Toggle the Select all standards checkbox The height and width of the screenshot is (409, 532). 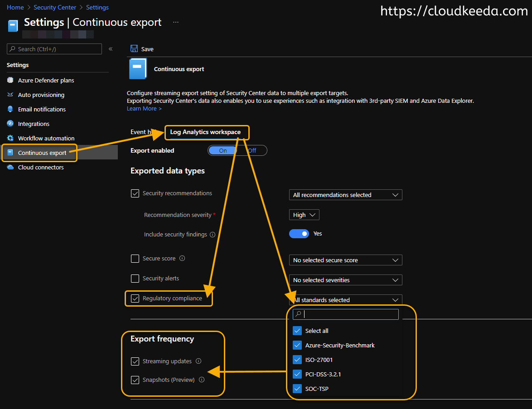click(297, 331)
